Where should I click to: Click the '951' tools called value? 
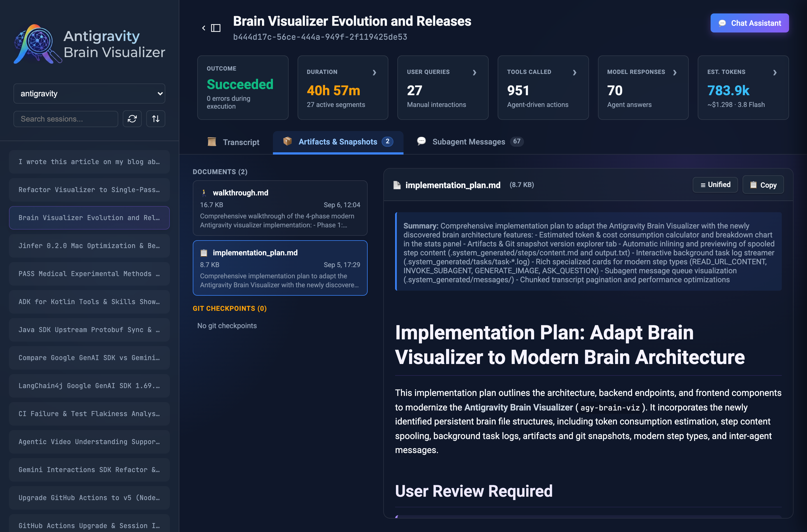click(518, 91)
